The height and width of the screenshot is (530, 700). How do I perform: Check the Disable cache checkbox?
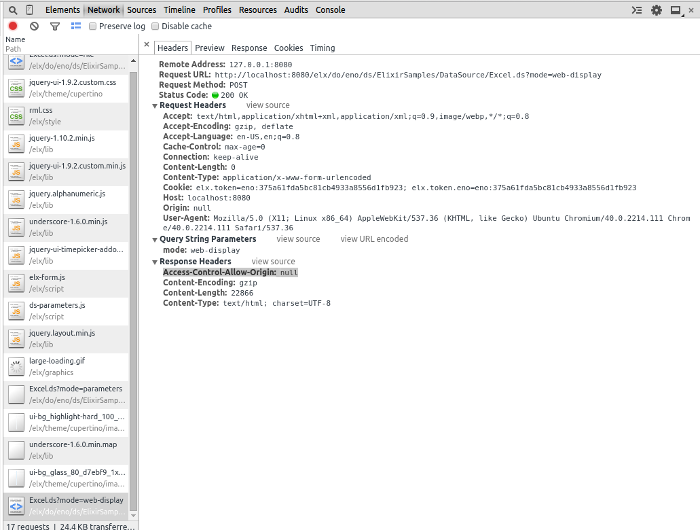(x=155, y=26)
